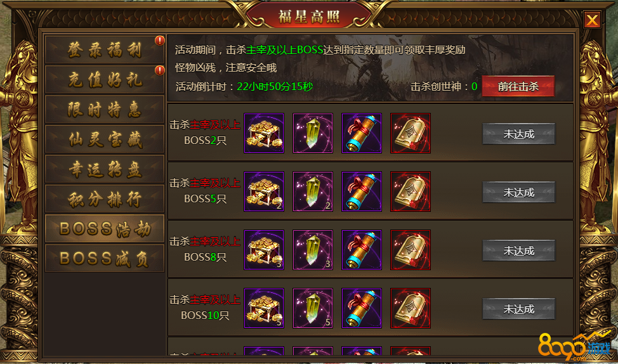The height and width of the screenshot is (364, 618).
Task: Click scroll reward icon in BOSS2 row
Action: [x=362, y=133]
